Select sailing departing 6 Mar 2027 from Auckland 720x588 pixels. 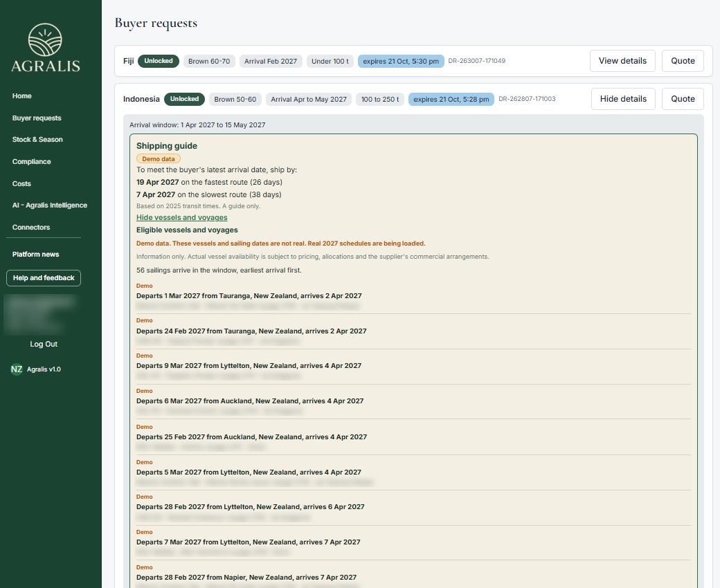[x=250, y=401]
